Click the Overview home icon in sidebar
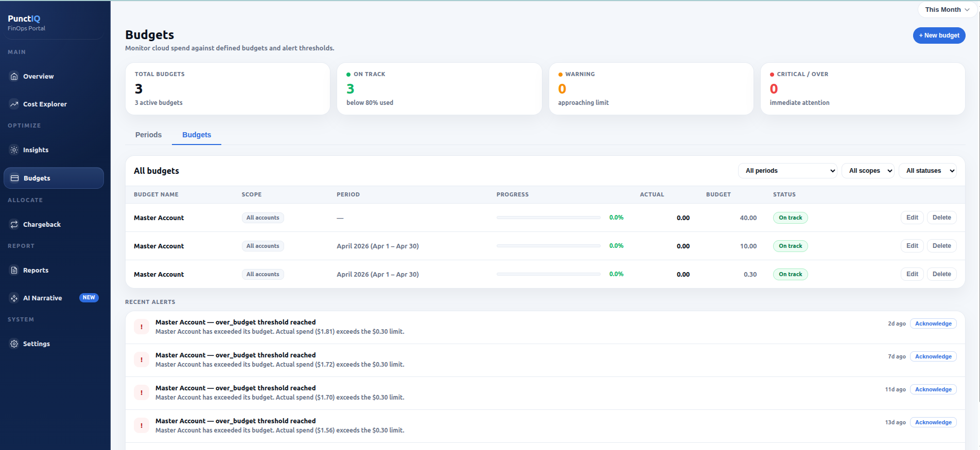 pyautogui.click(x=14, y=76)
